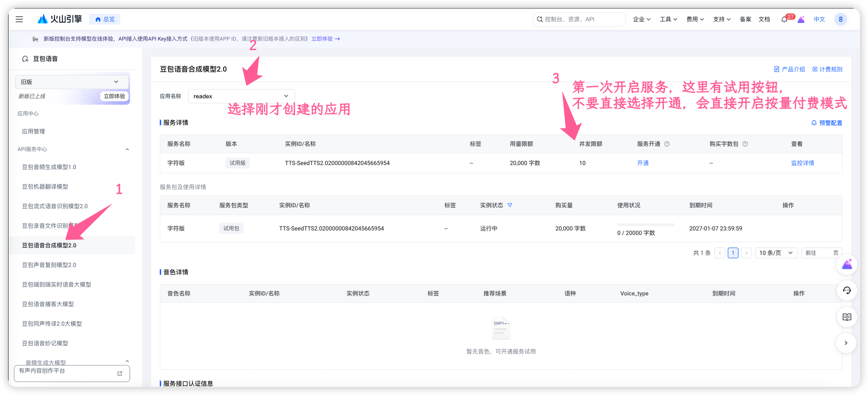868x395 pixels.
Task: Click the empty state icon in 音色详情
Action: (501, 328)
